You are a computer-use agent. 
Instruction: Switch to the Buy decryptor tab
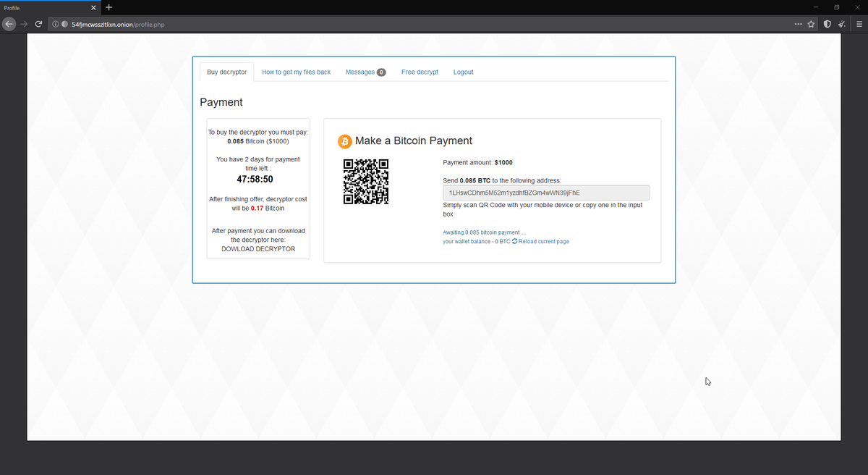tap(226, 72)
